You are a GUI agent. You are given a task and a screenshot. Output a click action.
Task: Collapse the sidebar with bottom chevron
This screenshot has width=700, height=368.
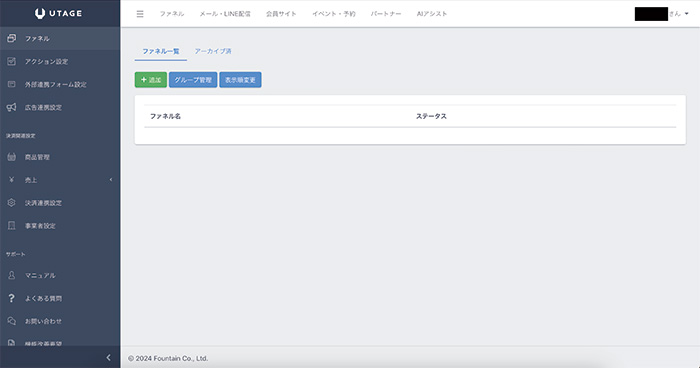tap(108, 357)
